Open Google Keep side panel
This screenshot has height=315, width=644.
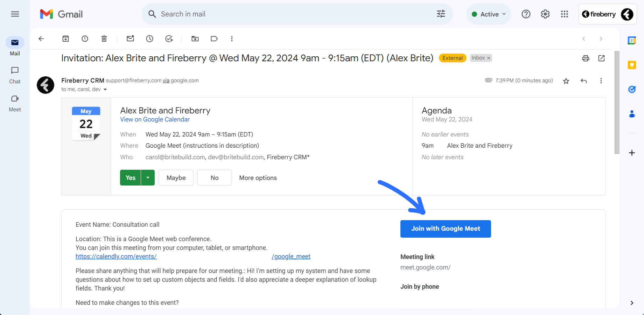point(632,65)
